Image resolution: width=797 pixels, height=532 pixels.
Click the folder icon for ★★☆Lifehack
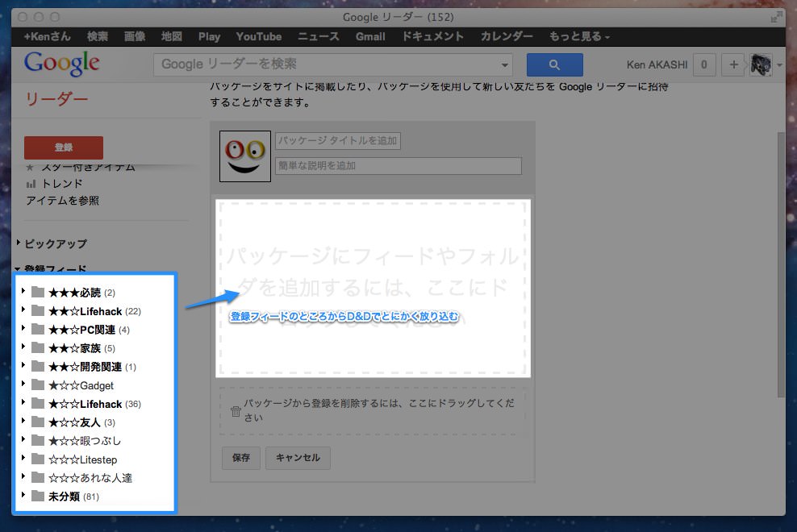coord(38,310)
